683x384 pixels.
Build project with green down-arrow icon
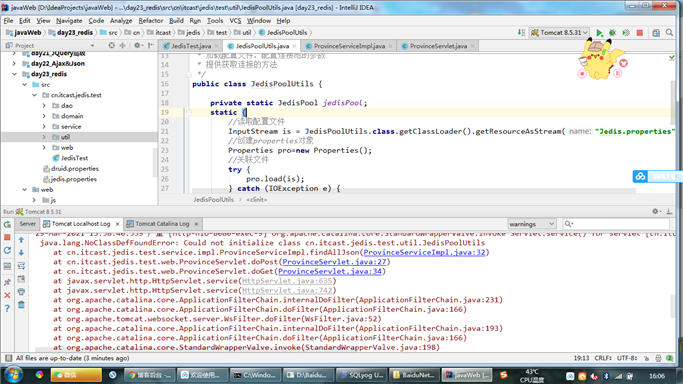click(x=521, y=33)
